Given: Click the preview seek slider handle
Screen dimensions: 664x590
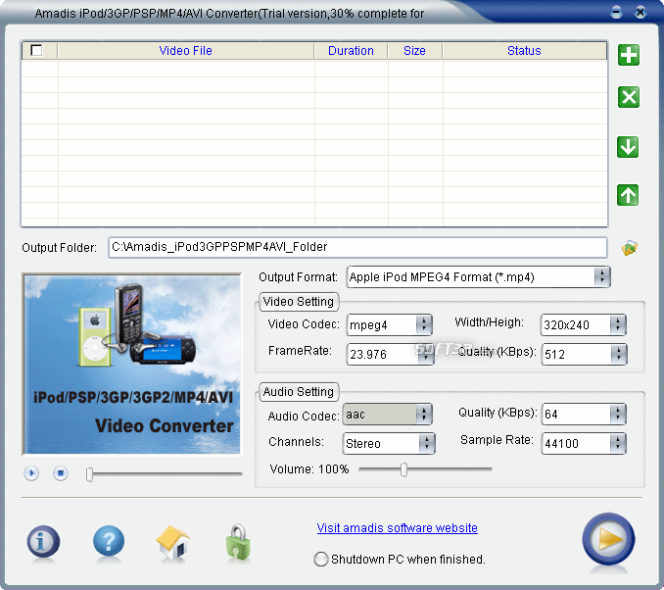Looking at the screenshot, I should (x=89, y=474).
